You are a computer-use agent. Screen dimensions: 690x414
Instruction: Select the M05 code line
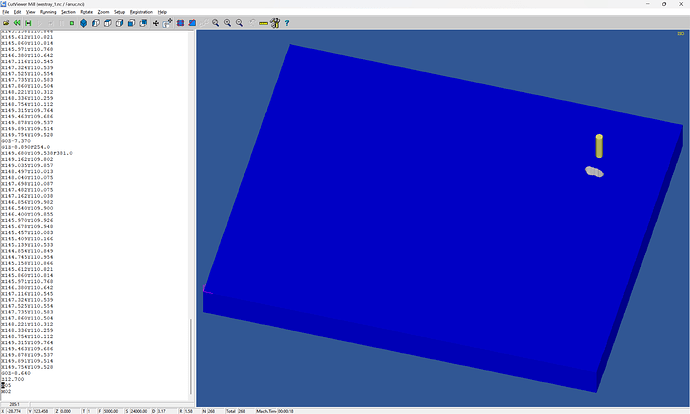[6, 385]
